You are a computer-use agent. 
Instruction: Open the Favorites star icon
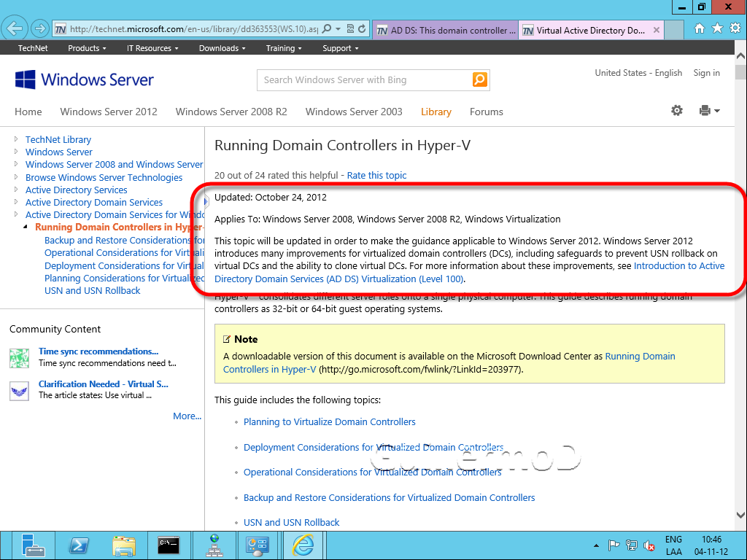pyautogui.click(x=717, y=29)
